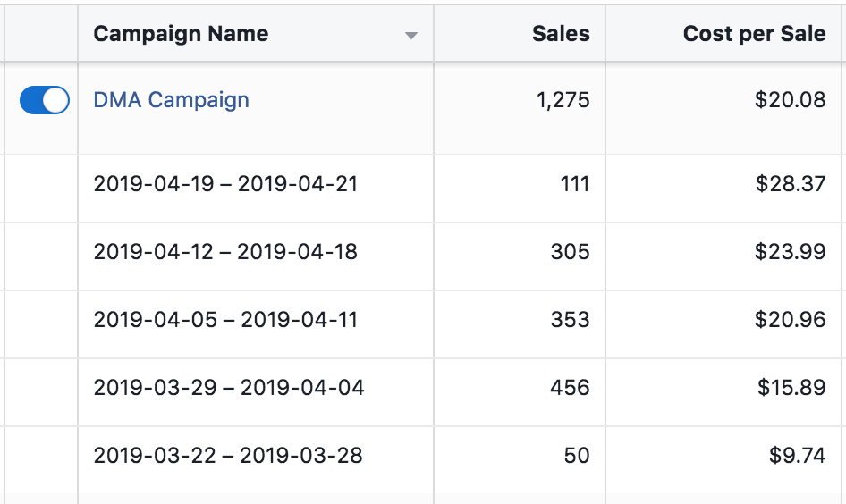Open the DMA Campaign link
This screenshot has width=846, height=504.
(x=171, y=100)
